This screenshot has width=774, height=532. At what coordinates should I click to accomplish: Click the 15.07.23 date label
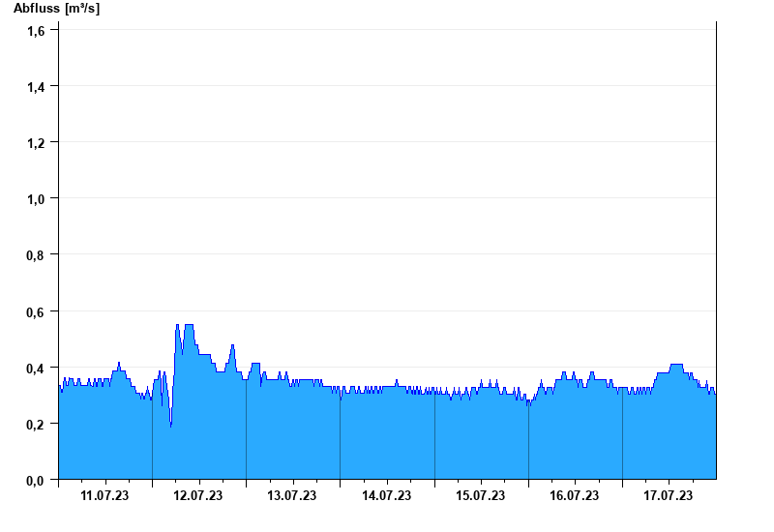point(480,495)
